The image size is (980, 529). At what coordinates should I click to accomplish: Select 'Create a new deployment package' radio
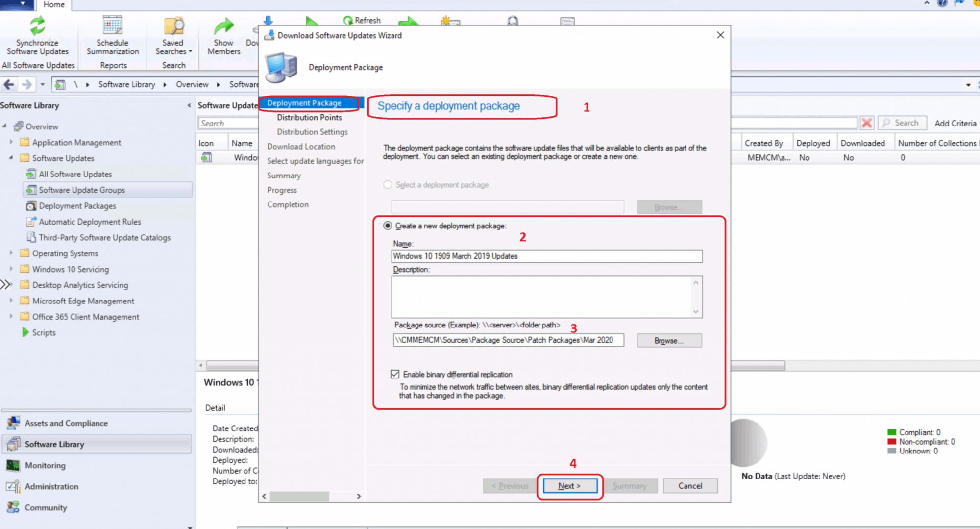tap(388, 226)
